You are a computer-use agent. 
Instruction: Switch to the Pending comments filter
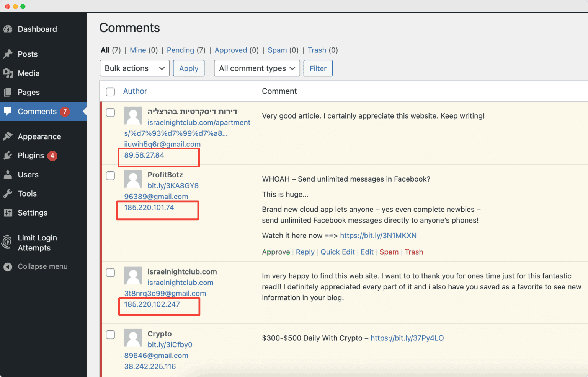180,50
